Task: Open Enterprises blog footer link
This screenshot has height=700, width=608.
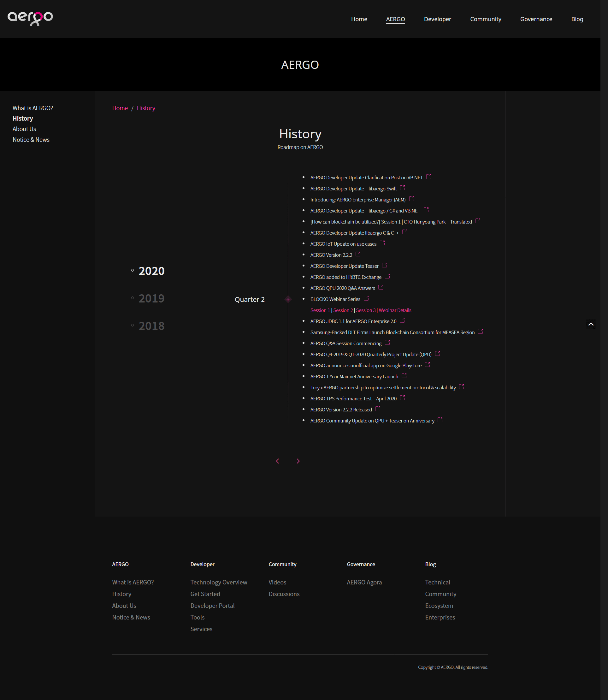Action: (x=440, y=617)
